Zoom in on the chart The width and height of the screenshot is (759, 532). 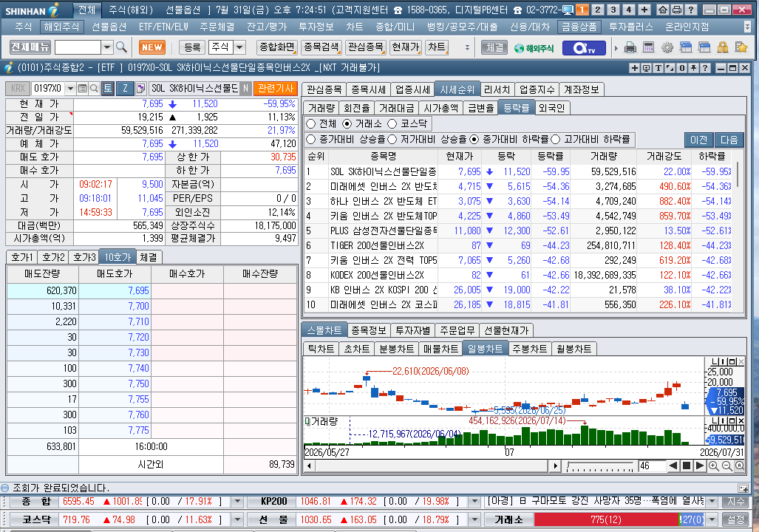pos(713,465)
